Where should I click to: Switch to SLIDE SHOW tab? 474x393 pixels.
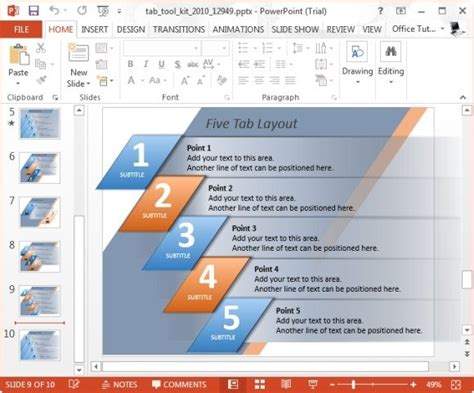click(295, 29)
